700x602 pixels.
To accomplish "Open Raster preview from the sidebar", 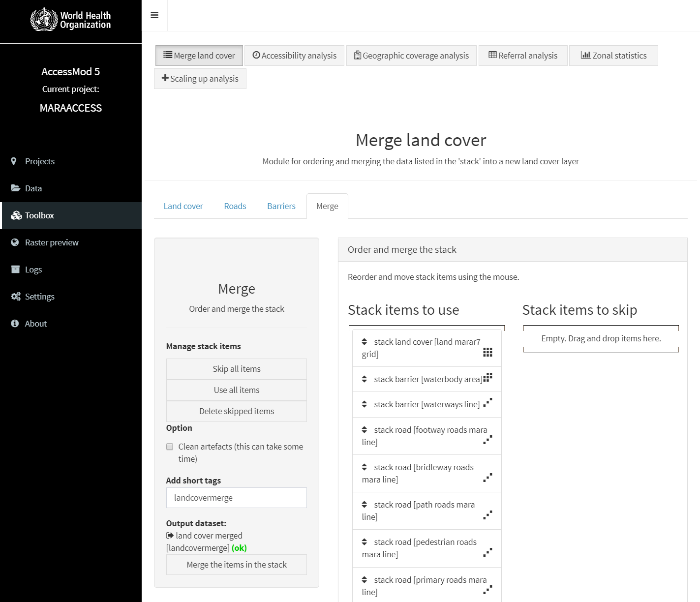I will (51, 242).
